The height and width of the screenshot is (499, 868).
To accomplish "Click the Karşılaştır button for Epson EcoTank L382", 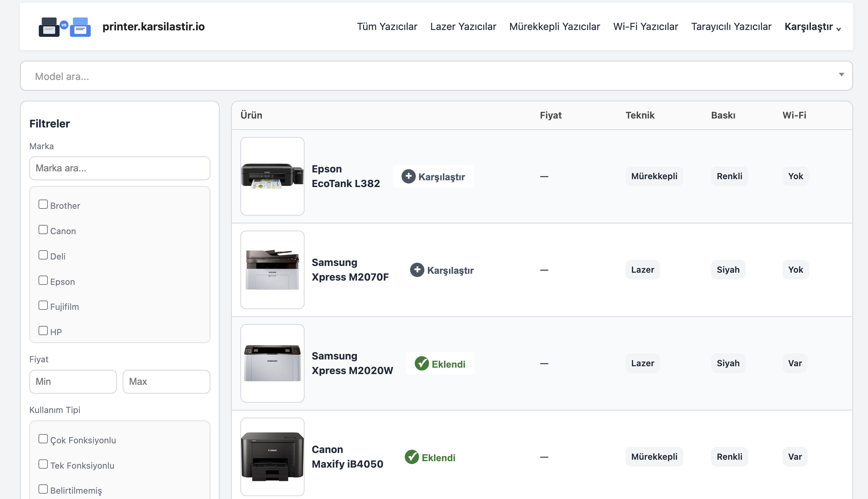I will click(433, 176).
